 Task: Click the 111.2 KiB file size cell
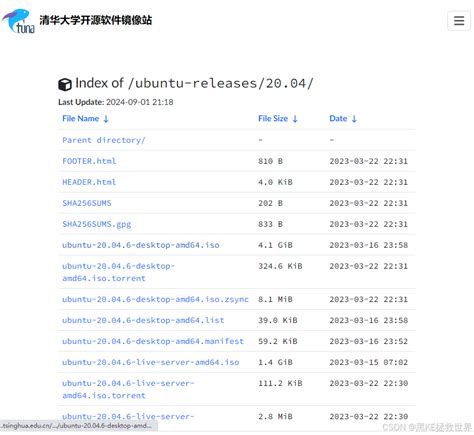(x=280, y=383)
